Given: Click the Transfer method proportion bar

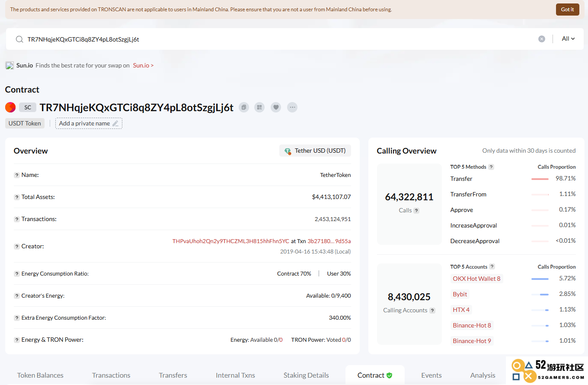Looking at the screenshot, I should pos(540,179).
